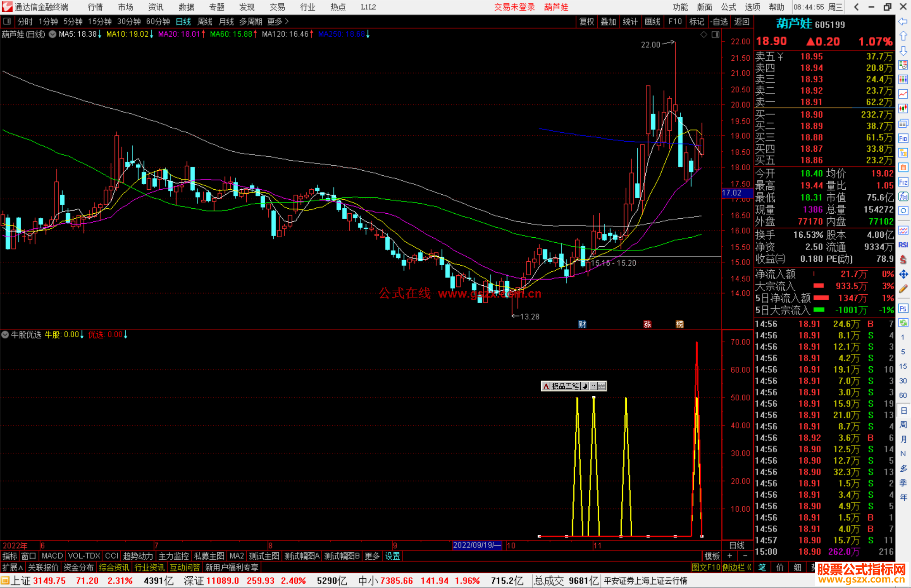The width and height of the screenshot is (911, 588).
Task: Toggle the 牛股优选 sub-chart round button
Action: pos(5,335)
